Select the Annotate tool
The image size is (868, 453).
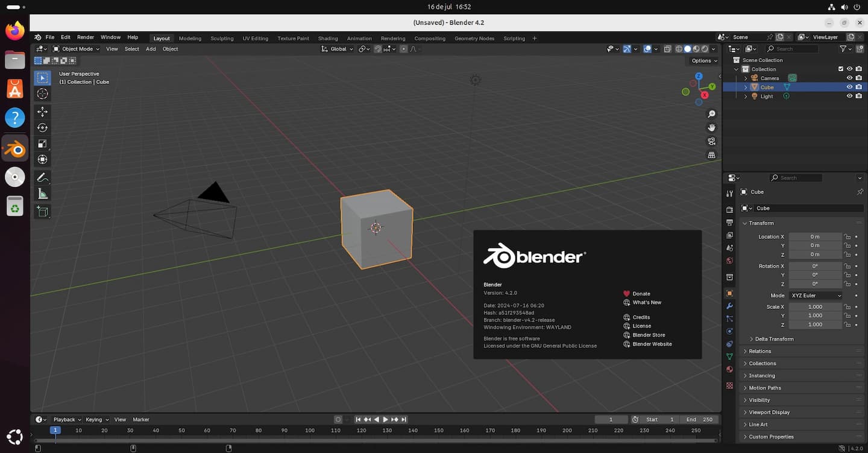pyautogui.click(x=42, y=178)
